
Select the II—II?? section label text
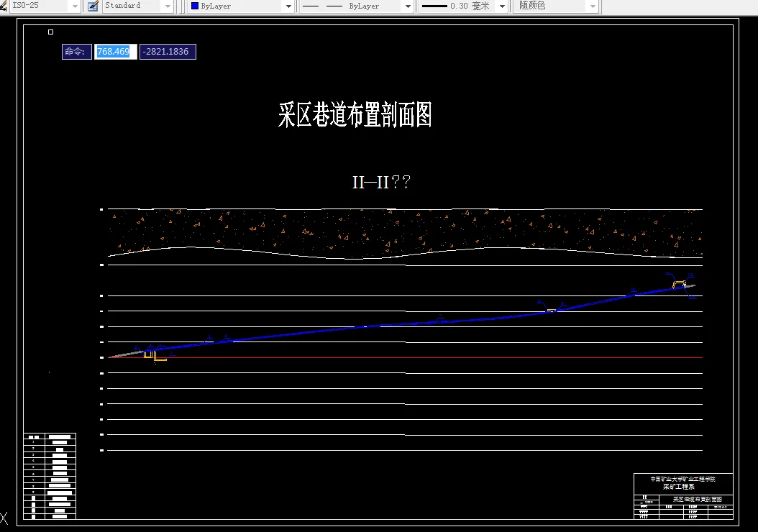click(381, 183)
